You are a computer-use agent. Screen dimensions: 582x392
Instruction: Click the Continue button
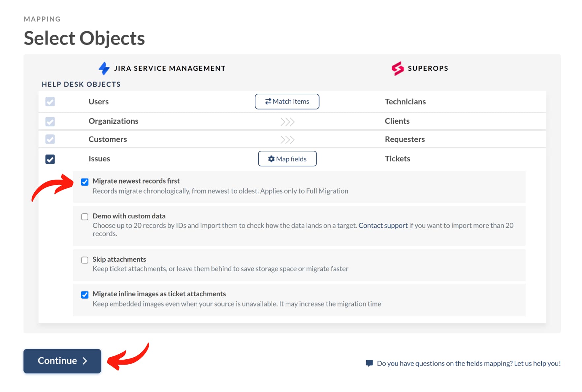62,361
